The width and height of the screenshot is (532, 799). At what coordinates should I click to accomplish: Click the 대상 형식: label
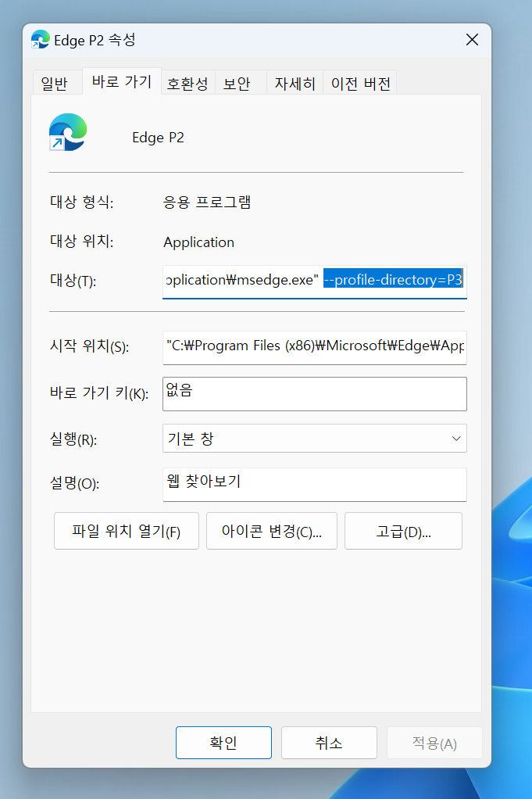(x=81, y=202)
